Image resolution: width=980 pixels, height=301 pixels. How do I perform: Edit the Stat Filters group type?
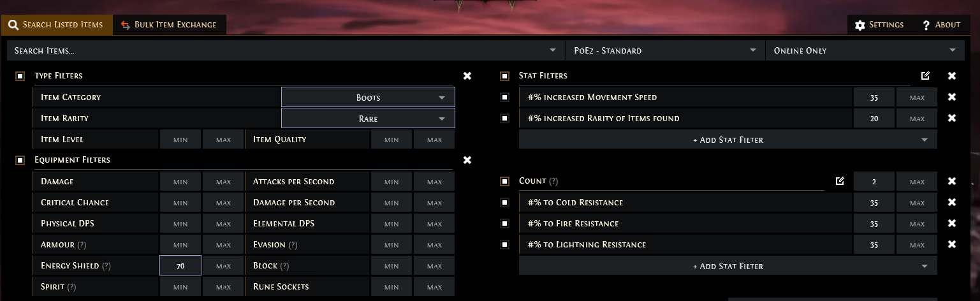coord(925,76)
